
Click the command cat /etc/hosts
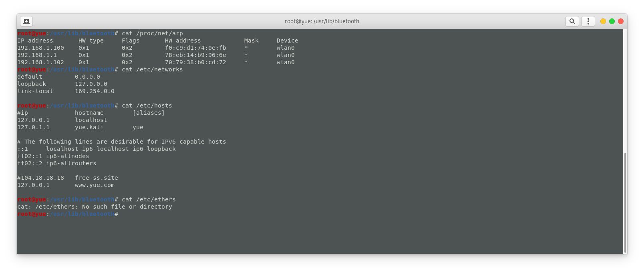tap(147, 106)
